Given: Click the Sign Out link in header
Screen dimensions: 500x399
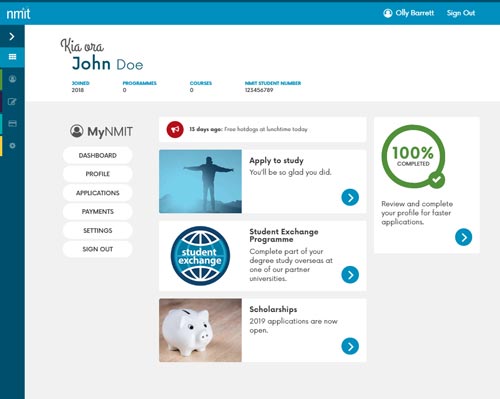Looking at the screenshot, I should coord(461,13).
